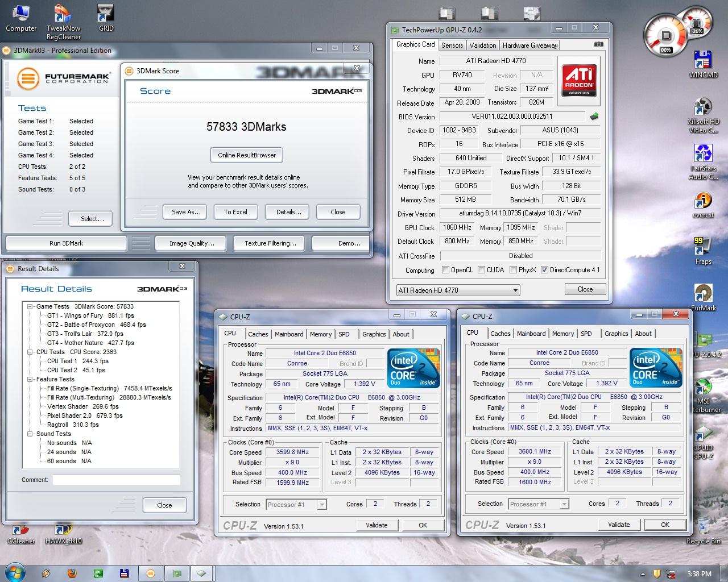Open the ATI Radeon HD 4770 GPU dropdown

(x=458, y=290)
